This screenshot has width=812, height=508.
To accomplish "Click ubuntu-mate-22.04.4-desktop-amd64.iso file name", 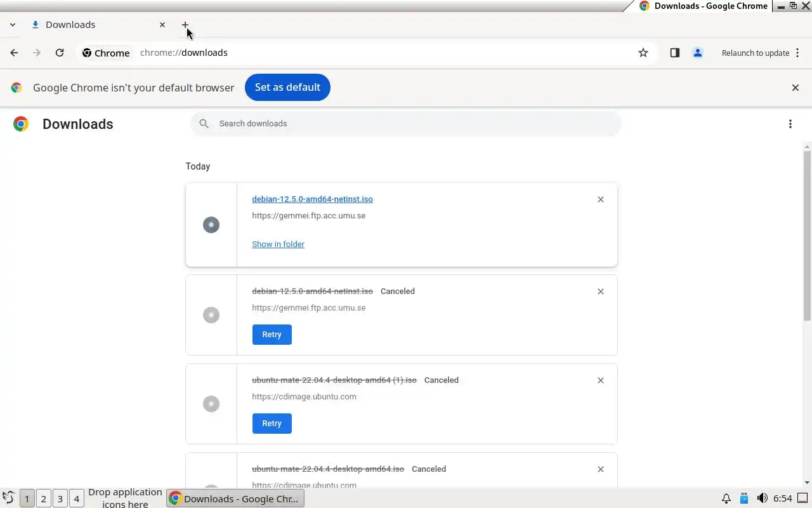I will coord(328,469).
